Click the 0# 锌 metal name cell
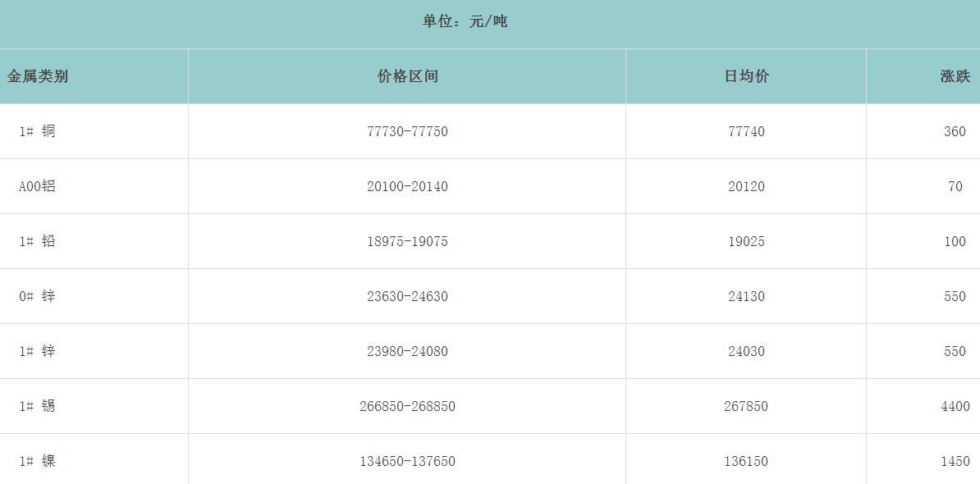The width and height of the screenshot is (980, 484). 38,296
